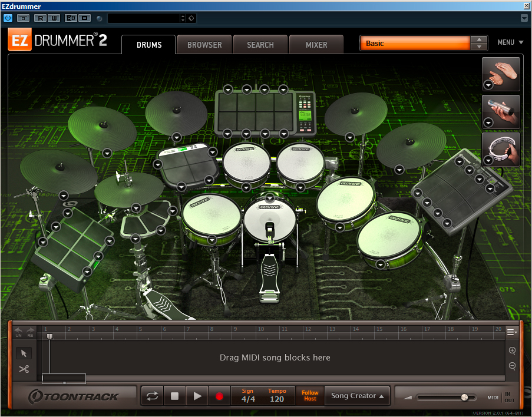Hit the center-left splash cymbal
532x417 pixels.
tap(176, 114)
